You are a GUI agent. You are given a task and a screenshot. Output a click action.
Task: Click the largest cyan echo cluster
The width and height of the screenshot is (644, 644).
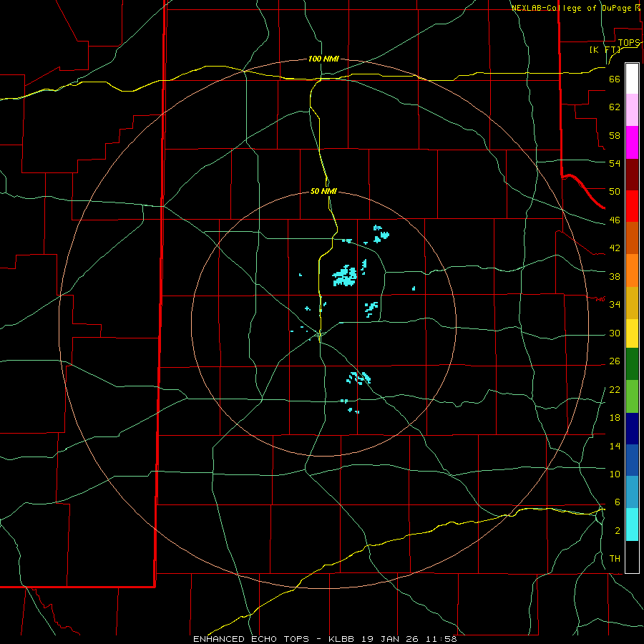345,275
